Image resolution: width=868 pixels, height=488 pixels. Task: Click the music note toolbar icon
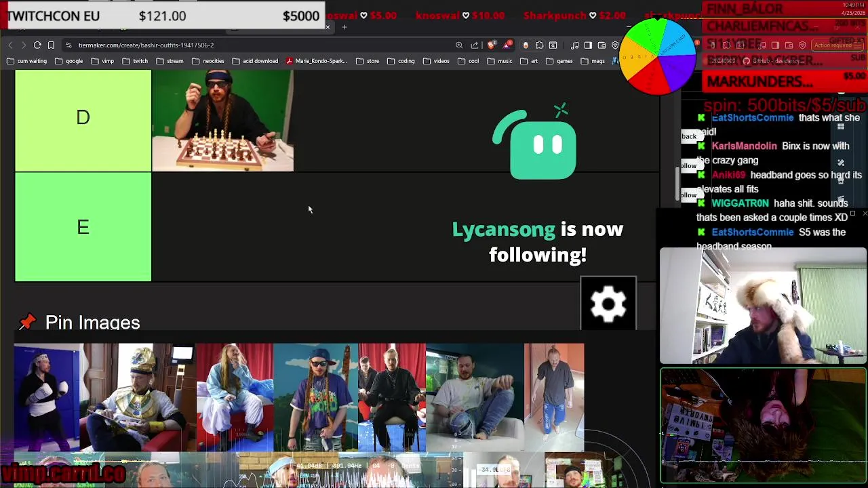pos(575,45)
